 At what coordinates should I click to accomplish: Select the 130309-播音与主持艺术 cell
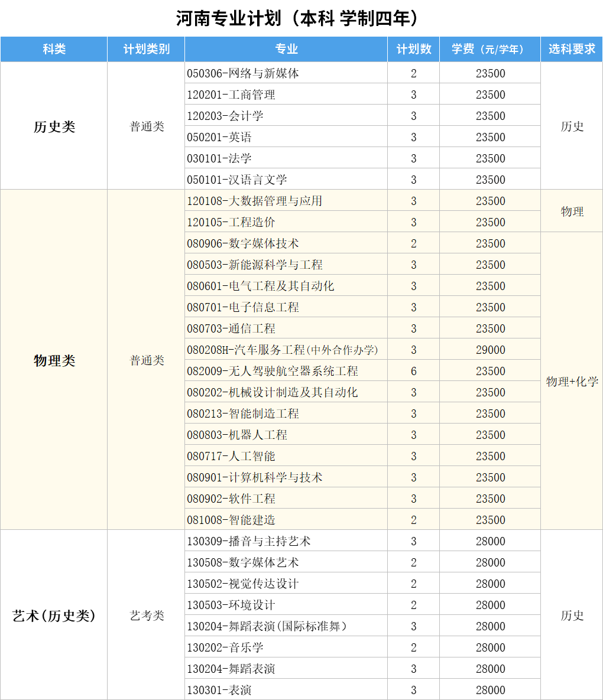point(249,541)
